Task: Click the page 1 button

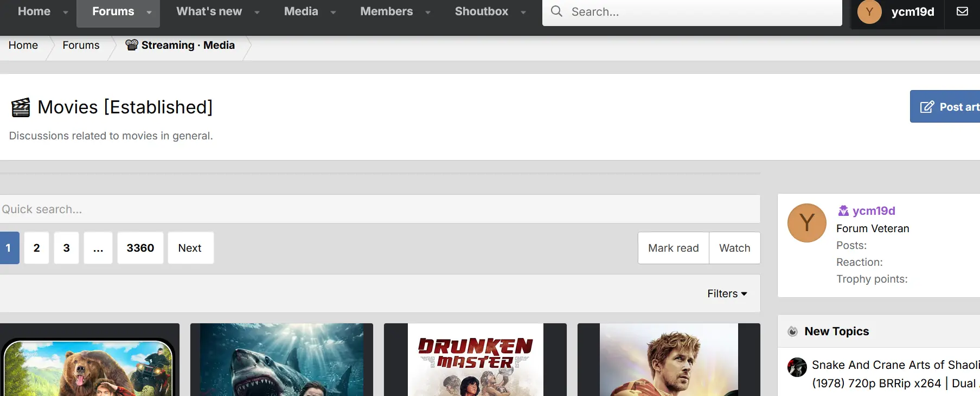Action: pyautogui.click(x=9, y=248)
